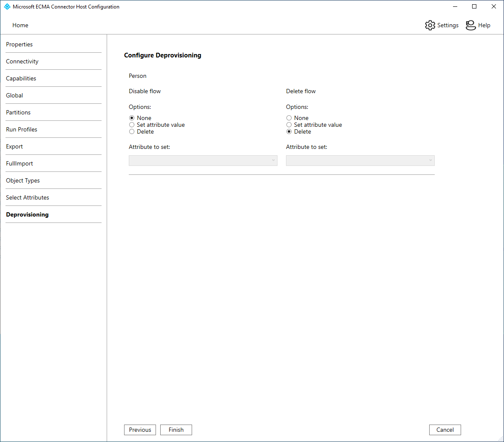Navigate to the Partitions page
This screenshot has height=442, width=504.
pos(18,113)
